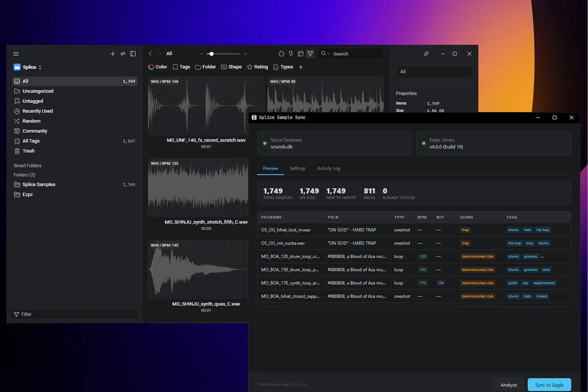Open the Splice Samples folder
The height and width of the screenshot is (392, 588).
(74, 184)
